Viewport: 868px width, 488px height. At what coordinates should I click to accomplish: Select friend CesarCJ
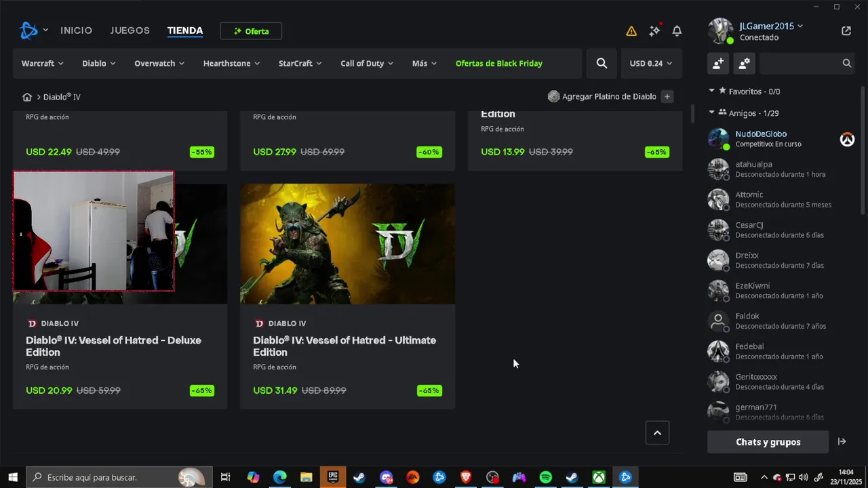pyautogui.click(x=781, y=230)
